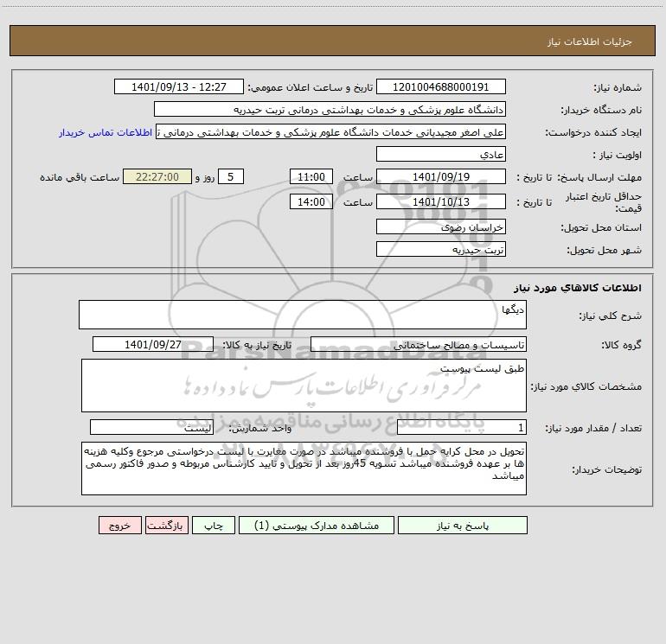
Task: Click the request creator field
Action: click(x=331, y=131)
